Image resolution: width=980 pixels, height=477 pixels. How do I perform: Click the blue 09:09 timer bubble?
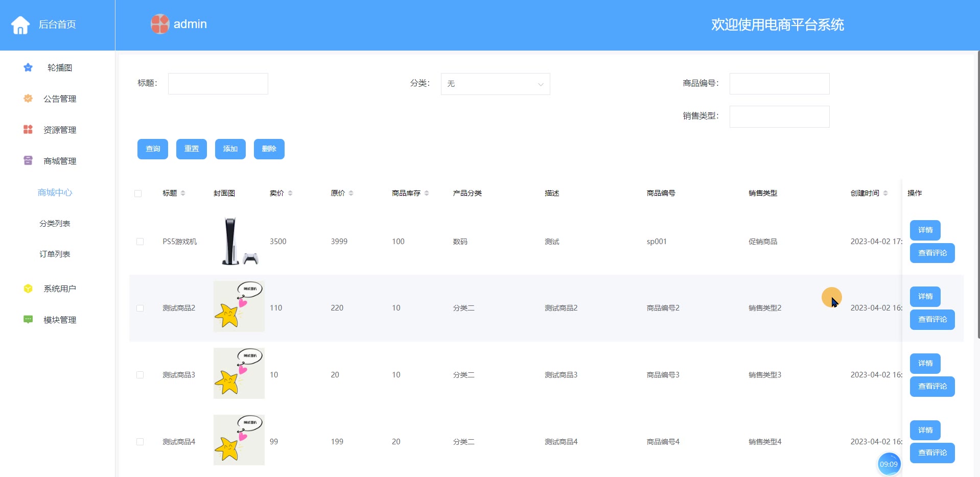pos(889,464)
